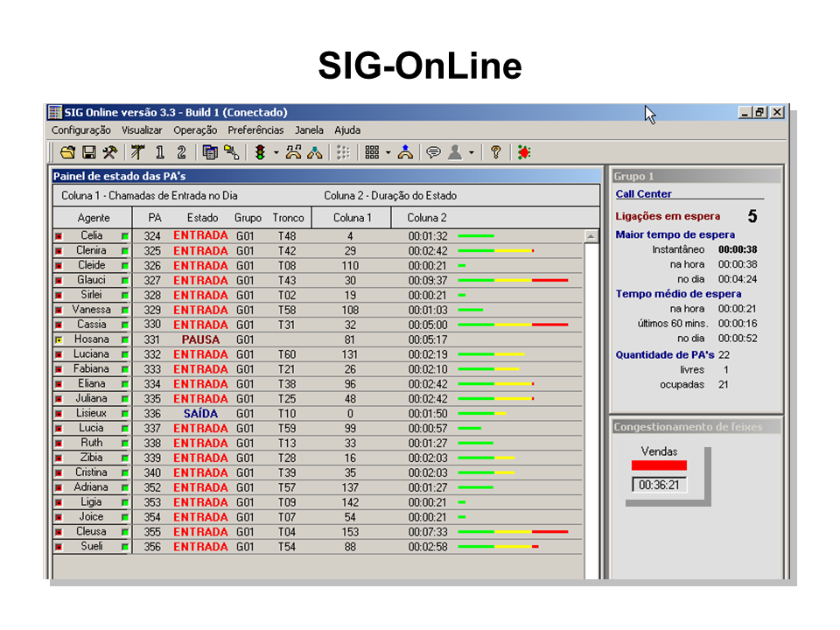The image size is (840, 630).
Task: Click the nine-square grid icon
Action: tap(372, 152)
